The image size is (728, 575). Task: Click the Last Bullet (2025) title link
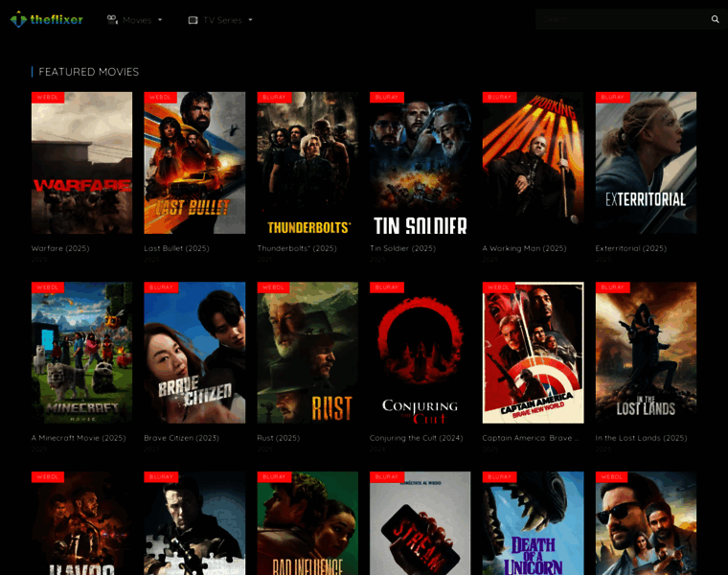pos(176,248)
